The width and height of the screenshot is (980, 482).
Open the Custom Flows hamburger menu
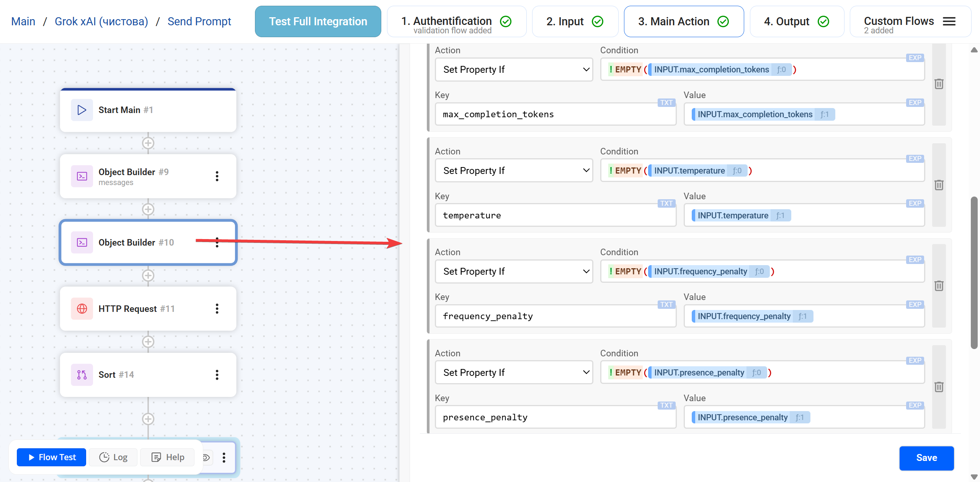coord(949,21)
